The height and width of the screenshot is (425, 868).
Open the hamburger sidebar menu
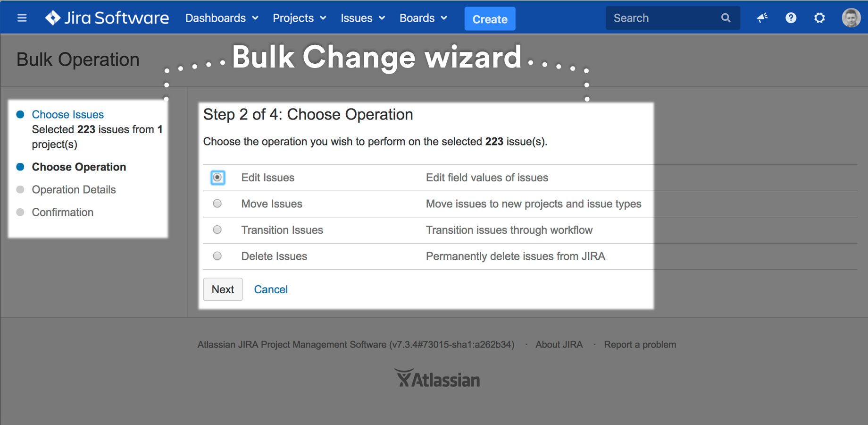point(22,18)
